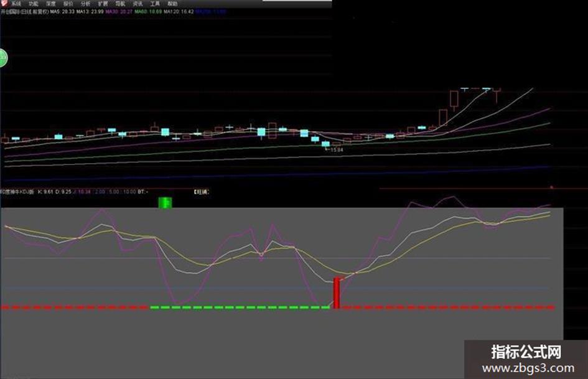The width and height of the screenshot is (588, 379).
Task: Click the 【旺捕】 indicator label
Action: (x=202, y=192)
